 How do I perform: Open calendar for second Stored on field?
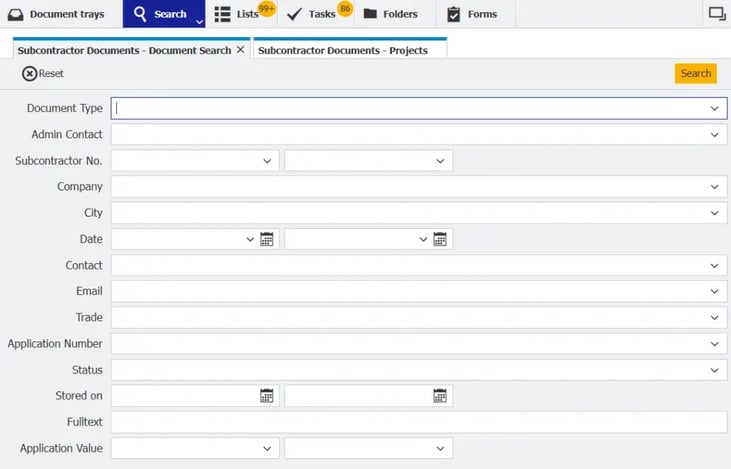coord(440,396)
